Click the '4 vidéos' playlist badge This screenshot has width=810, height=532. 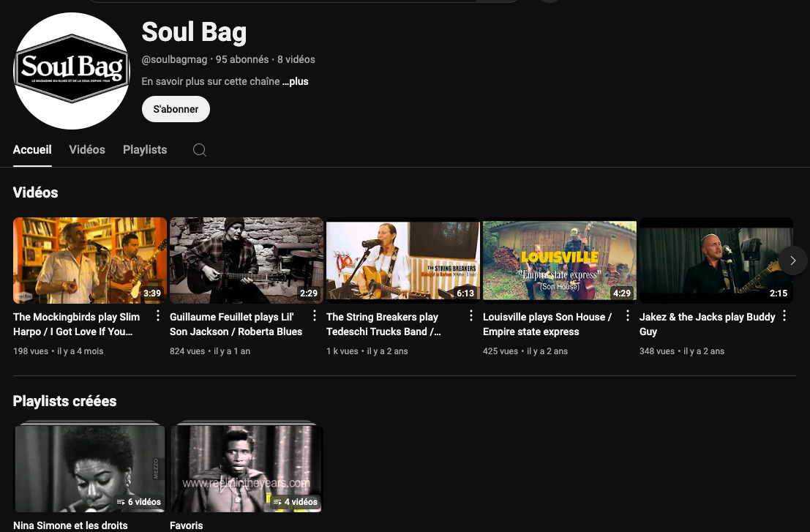(295, 501)
